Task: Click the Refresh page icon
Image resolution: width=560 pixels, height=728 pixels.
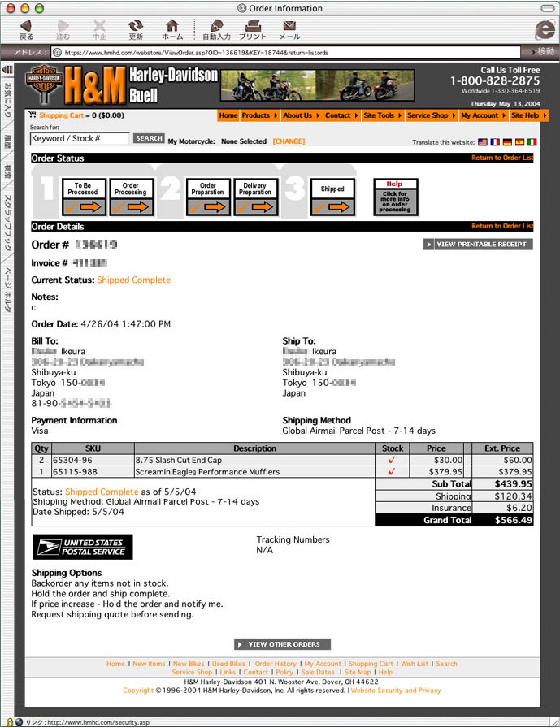Action: click(136, 26)
